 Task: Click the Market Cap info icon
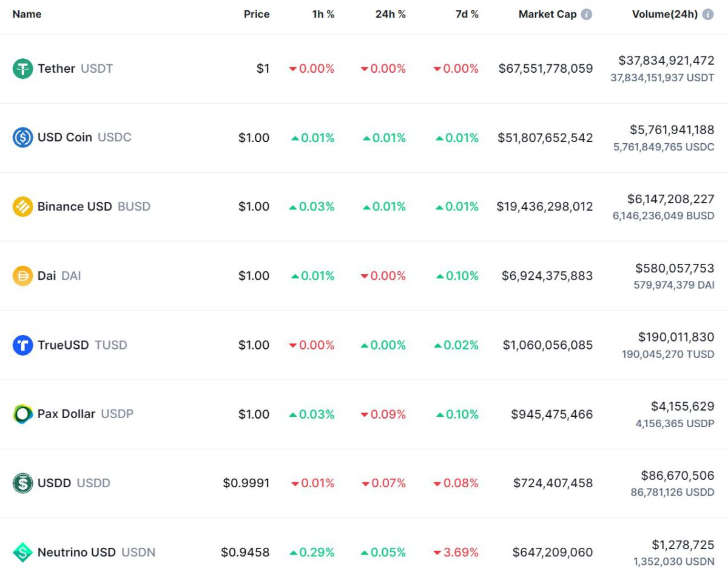[x=587, y=15]
